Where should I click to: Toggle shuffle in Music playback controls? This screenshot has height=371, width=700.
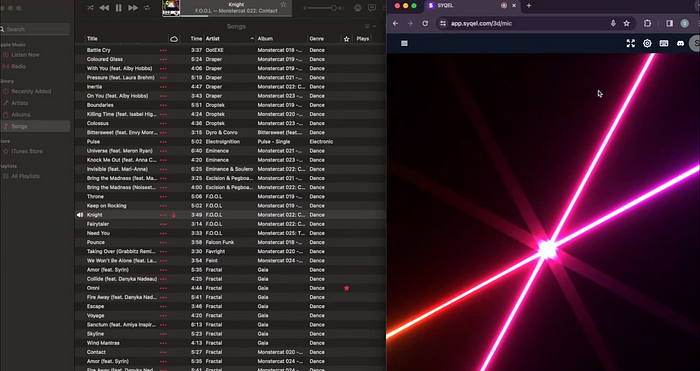click(x=90, y=8)
